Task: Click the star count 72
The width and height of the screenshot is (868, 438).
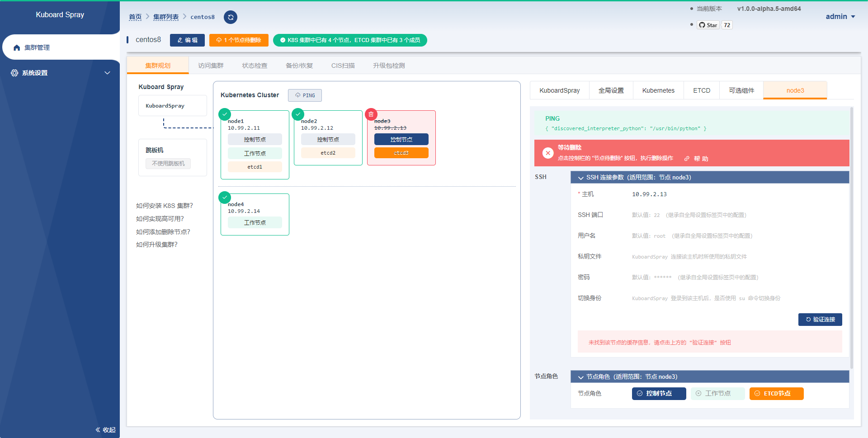Action: [x=727, y=25]
